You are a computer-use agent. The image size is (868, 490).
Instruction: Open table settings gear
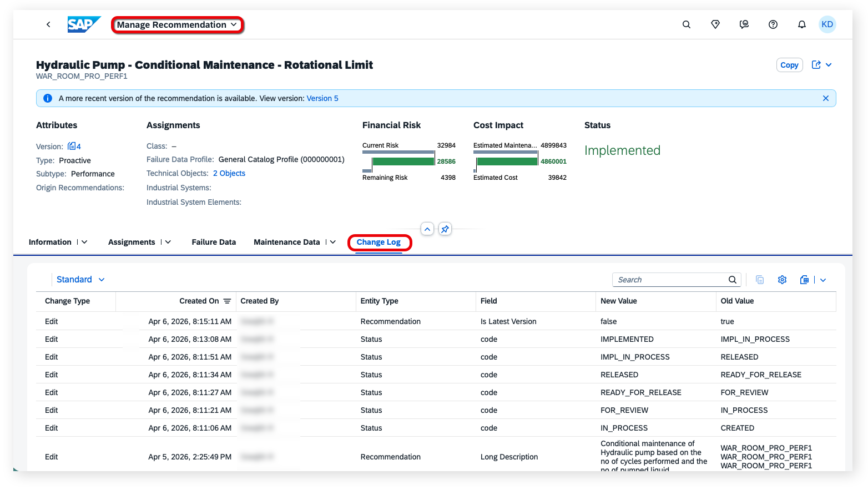(x=782, y=280)
